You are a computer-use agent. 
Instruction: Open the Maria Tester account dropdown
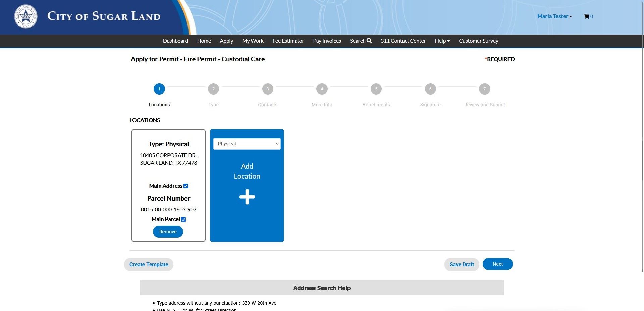(x=554, y=16)
